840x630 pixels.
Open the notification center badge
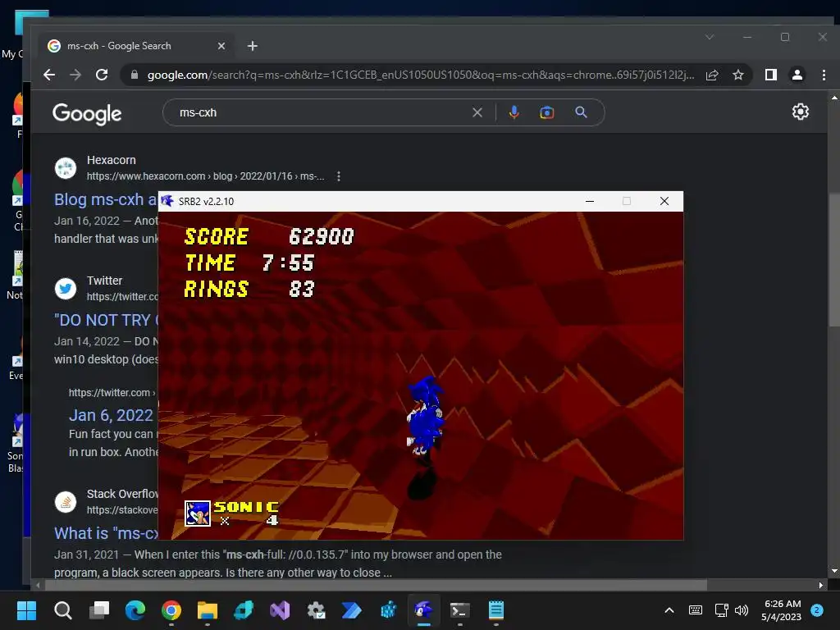[x=817, y=610]
